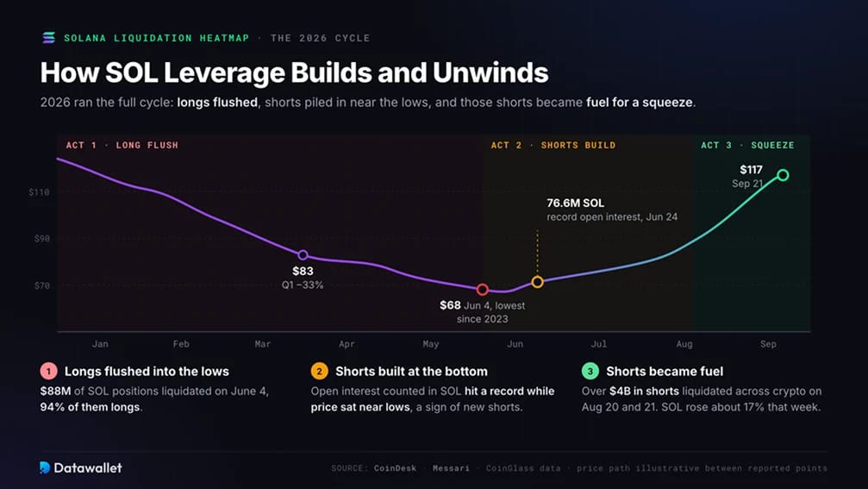Viewport: 868px width, 489px height.
Task: Click the pink number 1 badge
Action: (49, 371)
